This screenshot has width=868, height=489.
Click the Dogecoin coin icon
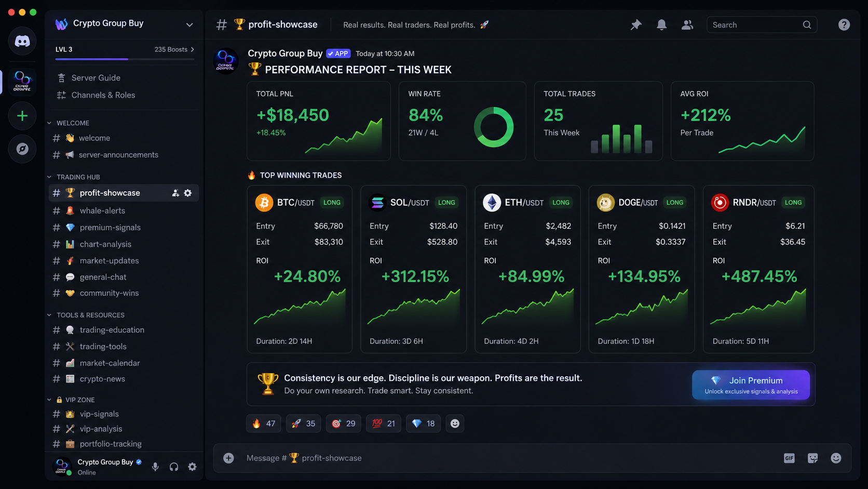tap(605, 203)
